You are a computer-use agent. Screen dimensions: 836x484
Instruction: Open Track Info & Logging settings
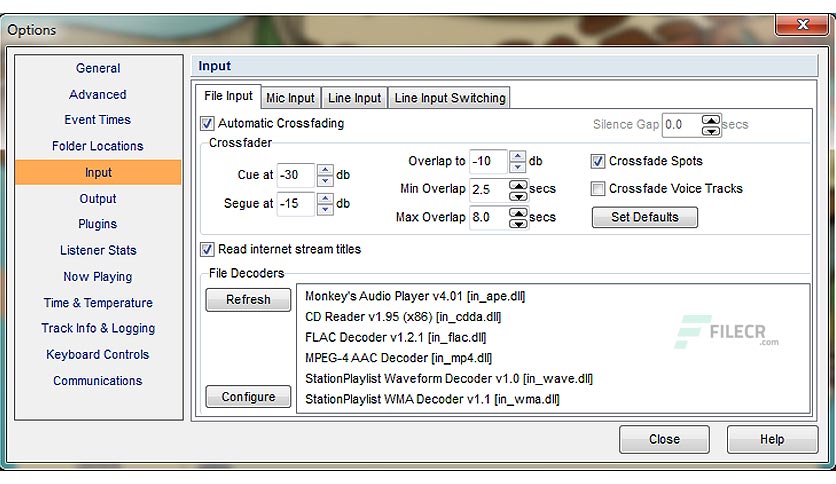98,328
